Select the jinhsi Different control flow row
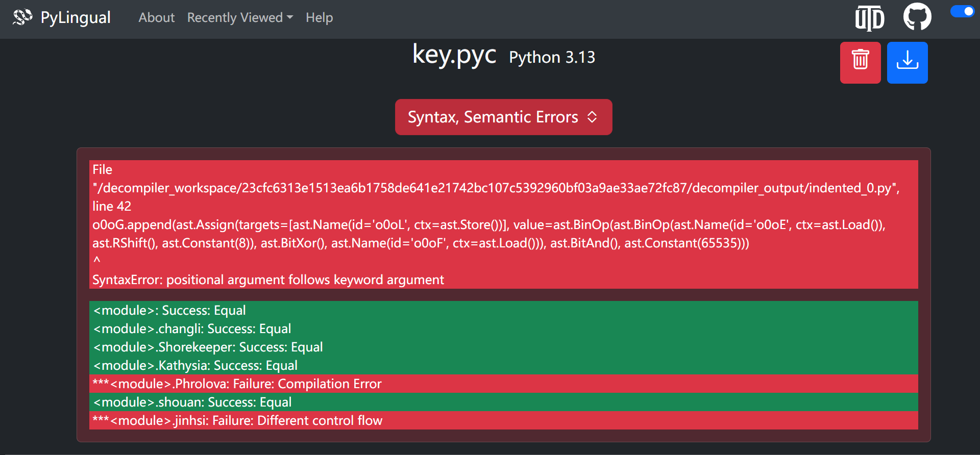Image resolution: width=980 pixels, height=455 pixels. coord(503,420)
